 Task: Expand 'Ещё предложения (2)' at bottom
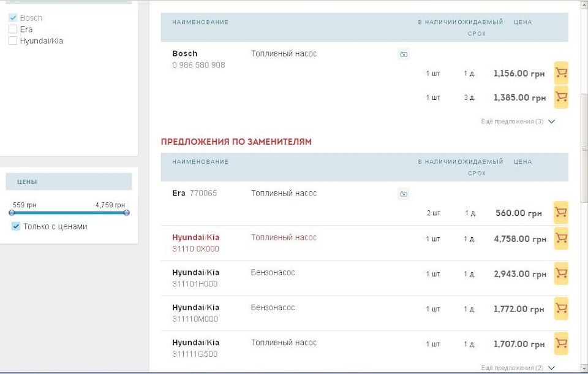pos(518,368)
